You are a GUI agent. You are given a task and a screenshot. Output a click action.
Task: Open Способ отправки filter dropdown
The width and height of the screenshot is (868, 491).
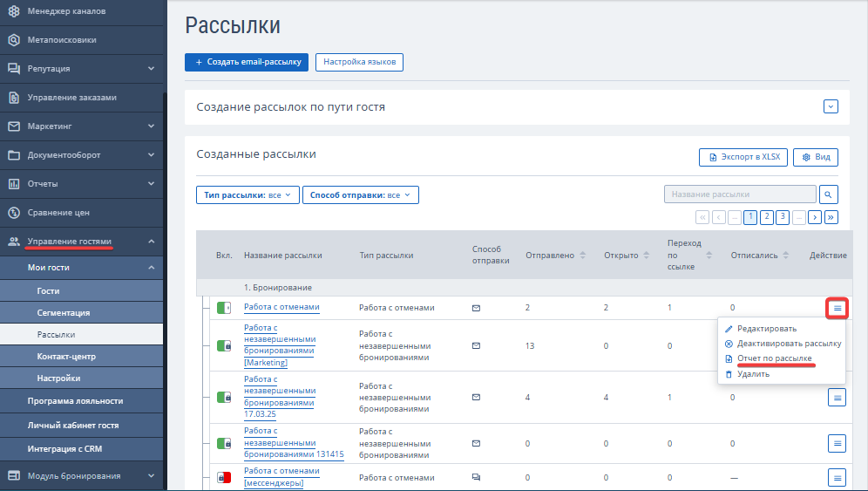click(360, 195)
